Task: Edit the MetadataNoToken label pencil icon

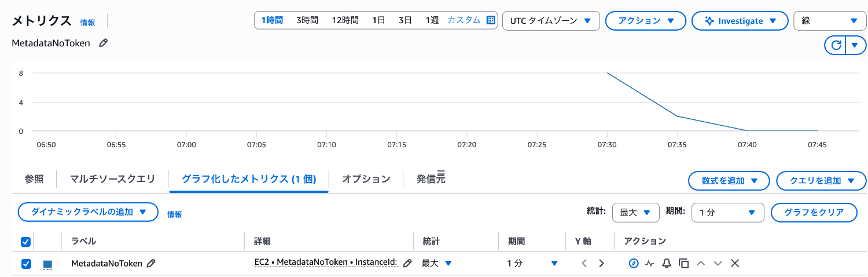Action: click(x=151, y=263)
